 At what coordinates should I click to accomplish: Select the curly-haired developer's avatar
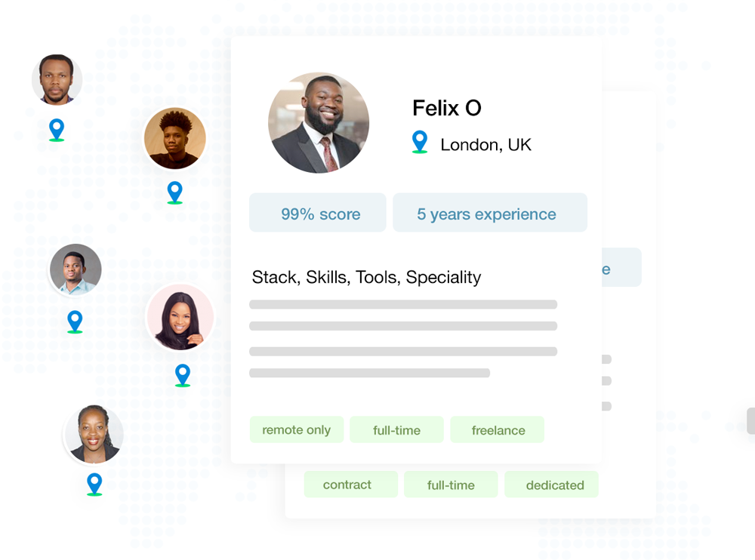pyautogui.click(x=174, y=139)
